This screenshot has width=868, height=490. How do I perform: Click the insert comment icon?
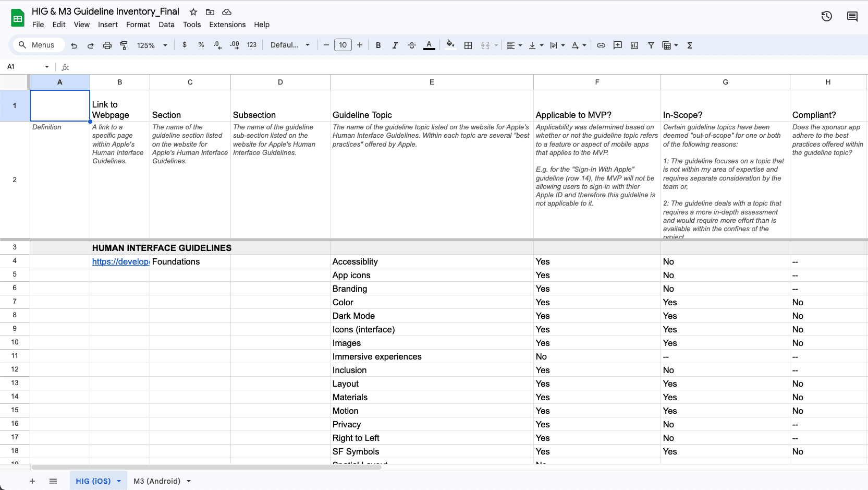(x=618, y=45)
